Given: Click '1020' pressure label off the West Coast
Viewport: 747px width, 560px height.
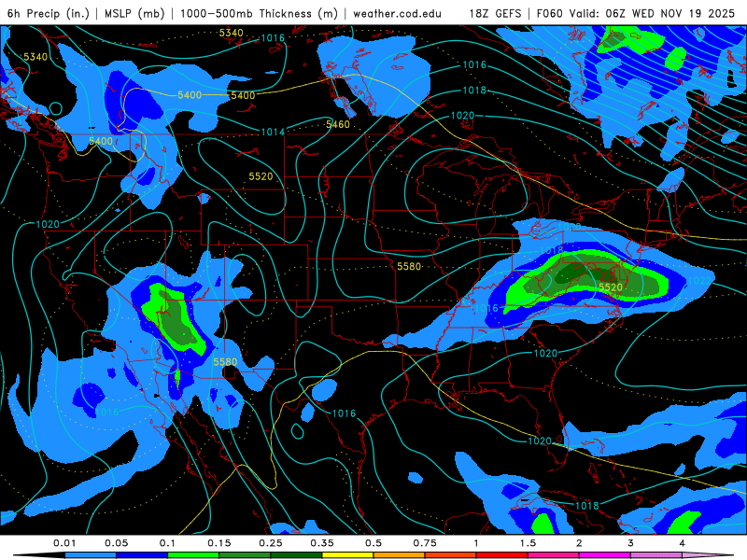Looking at the screenshot, I should pos(48,224).
